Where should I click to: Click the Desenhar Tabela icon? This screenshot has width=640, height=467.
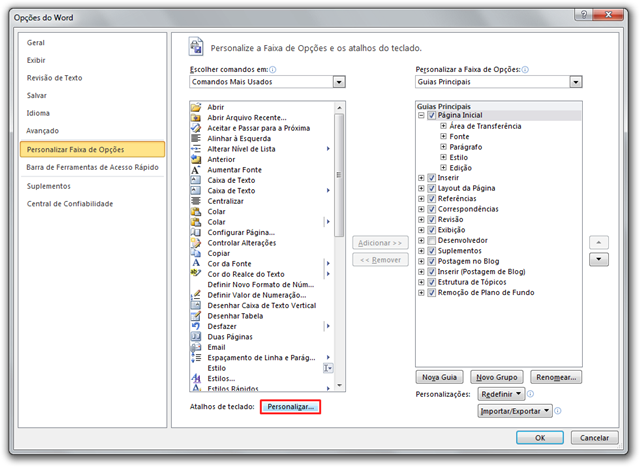pyautogui.click(x=196, y=316)
